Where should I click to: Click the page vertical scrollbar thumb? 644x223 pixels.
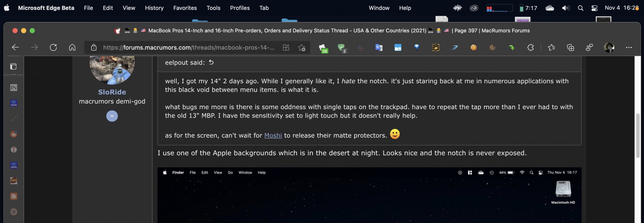pos(638,136)
